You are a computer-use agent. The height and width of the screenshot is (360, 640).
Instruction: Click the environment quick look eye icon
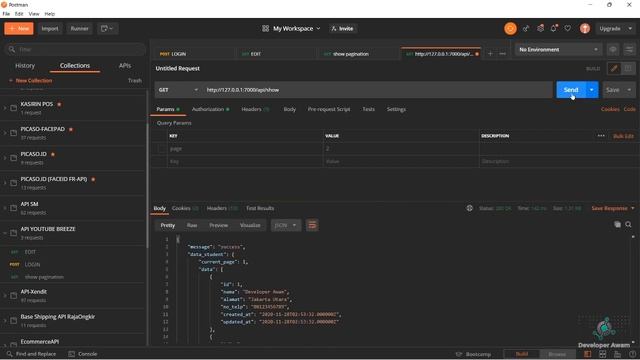[613, 49]
